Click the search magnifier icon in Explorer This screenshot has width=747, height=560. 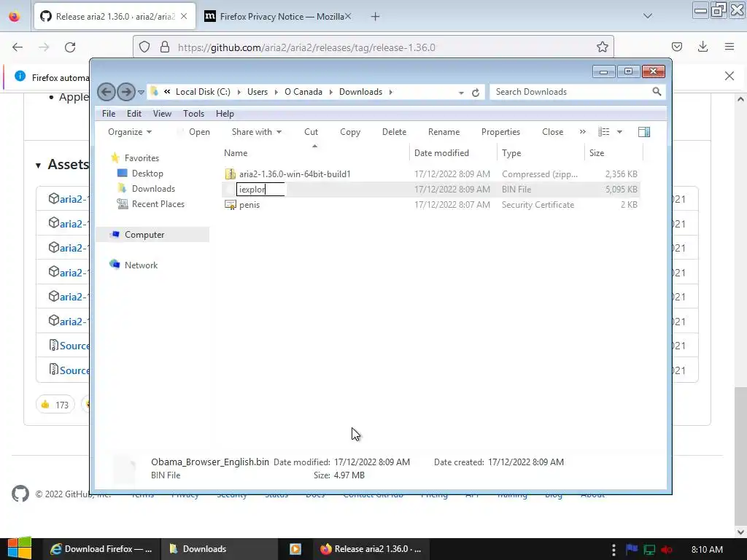pos(657,91)
